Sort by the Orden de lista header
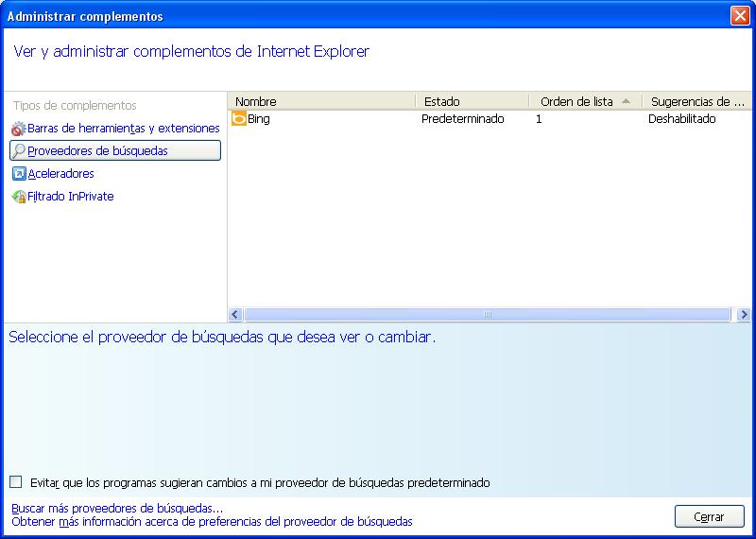 coord(586,101)
